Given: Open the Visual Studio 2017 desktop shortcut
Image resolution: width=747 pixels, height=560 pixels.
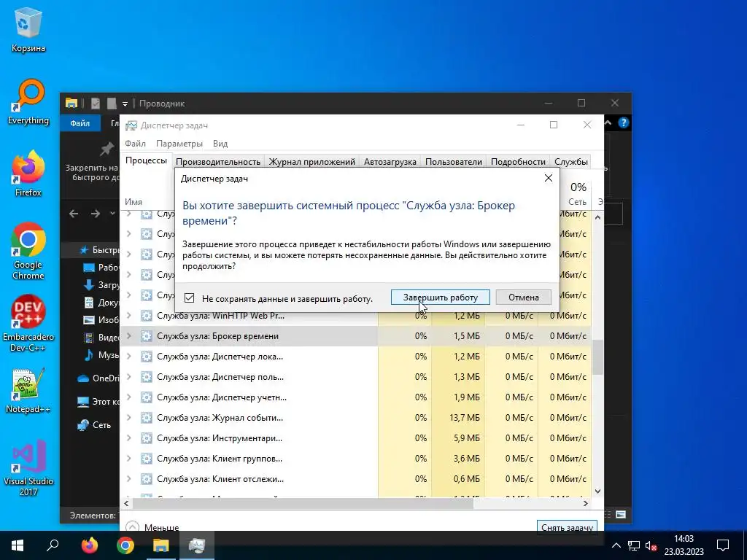Looking at the screenshot, I should coord(28,467).
